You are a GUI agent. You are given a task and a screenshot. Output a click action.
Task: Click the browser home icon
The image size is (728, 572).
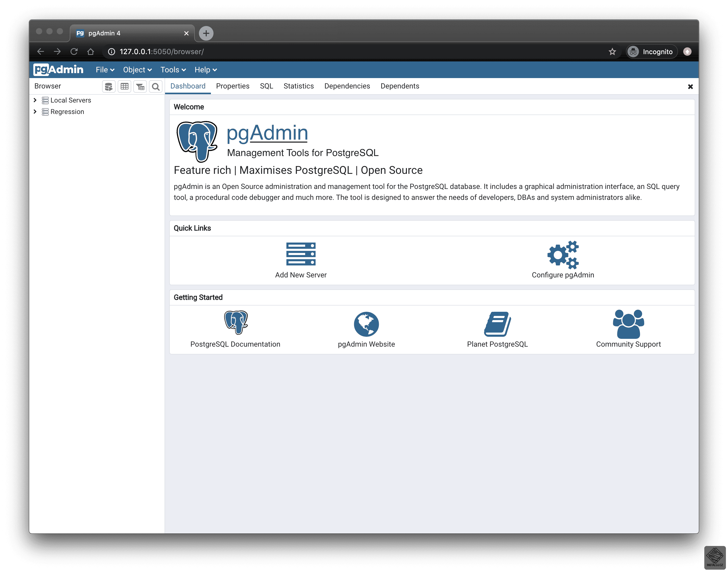(x=90, y=52)
